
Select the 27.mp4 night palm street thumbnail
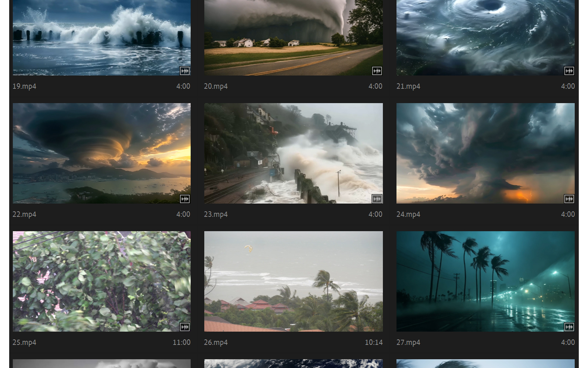(x=485, y=281)
